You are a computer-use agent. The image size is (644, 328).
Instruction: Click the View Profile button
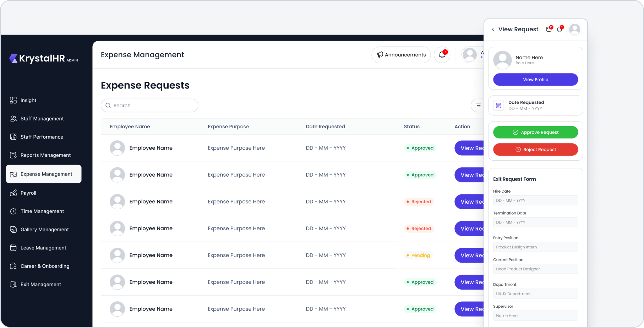535,80
